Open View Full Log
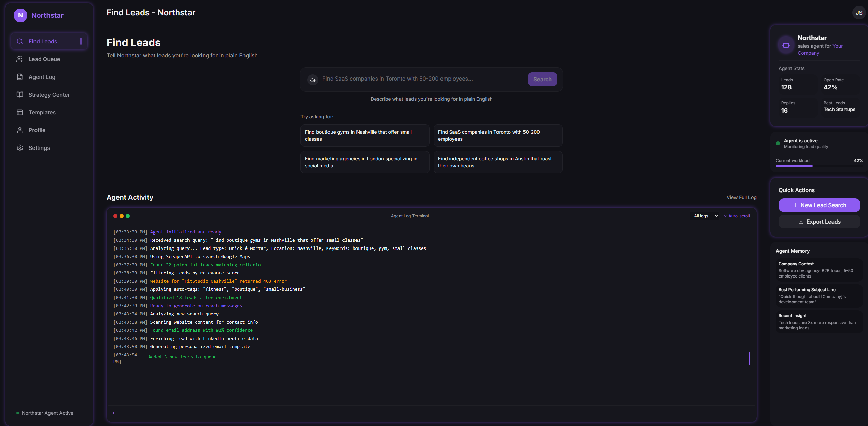Image resolution: width=868 pixels, height=426 pixels. click(x=741, y=197)
